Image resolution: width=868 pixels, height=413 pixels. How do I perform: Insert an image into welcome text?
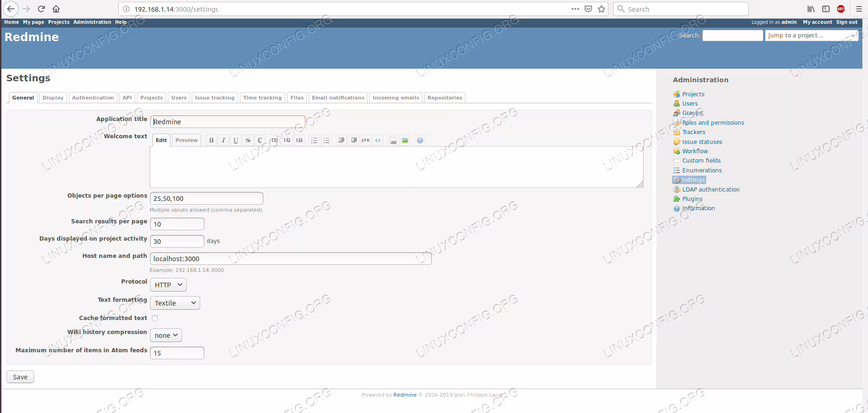tap(405, 140)
